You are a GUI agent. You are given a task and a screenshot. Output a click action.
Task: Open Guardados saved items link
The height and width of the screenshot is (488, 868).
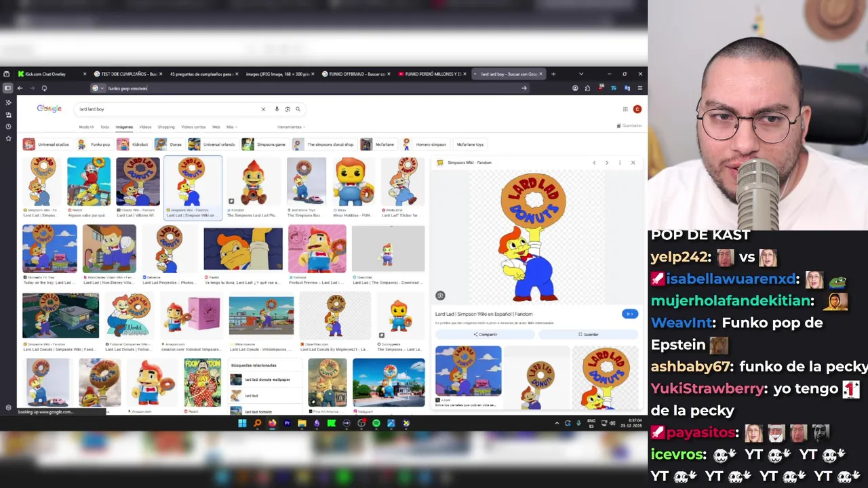tap(629, 126)
